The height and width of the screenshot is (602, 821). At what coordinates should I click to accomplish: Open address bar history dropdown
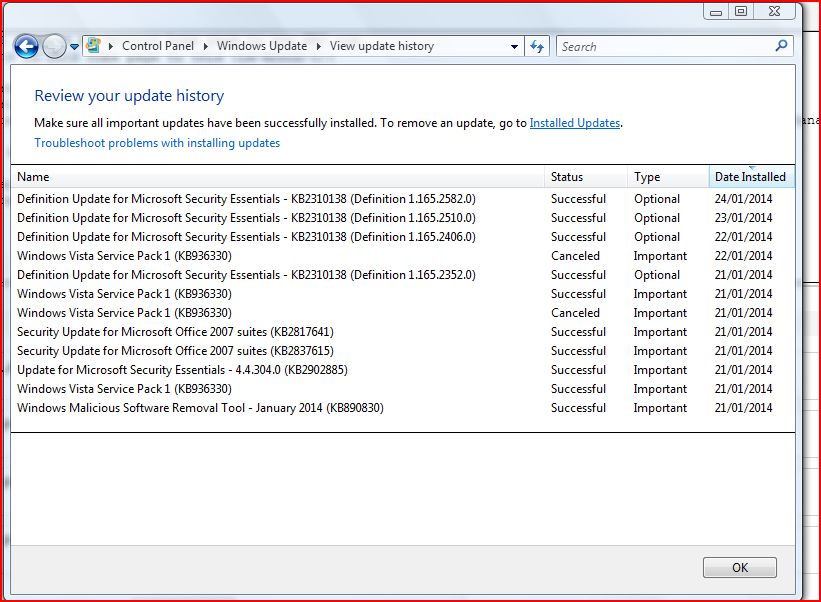514,47
